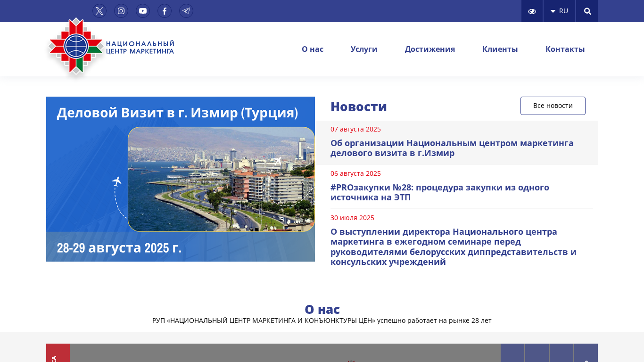Open the #PROзакупки №28 news article
This screenshot has height=362, width=644.
point(440,192)
